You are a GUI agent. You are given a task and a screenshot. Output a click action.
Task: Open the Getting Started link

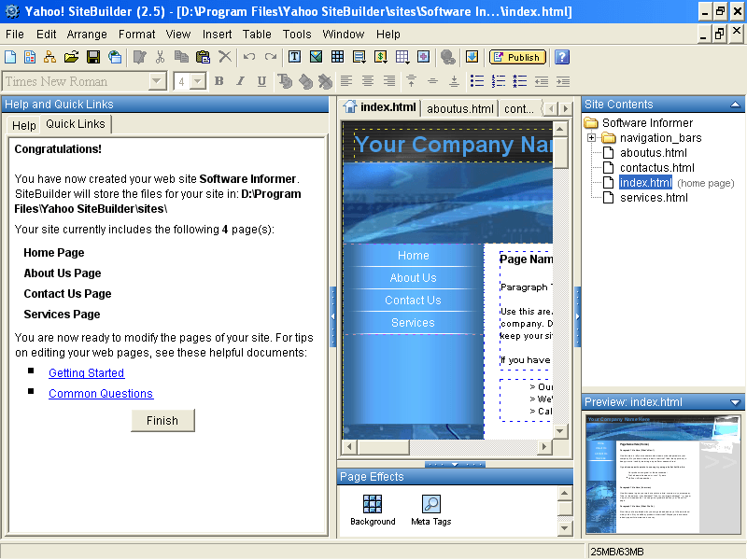point(86,372)
